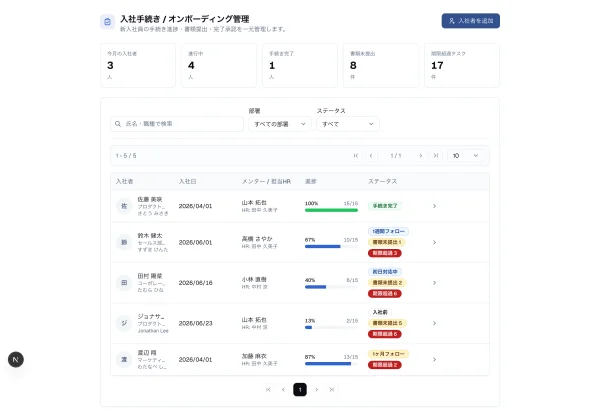The height and width of the screenshot is (420, 600).
Task: Click the ジ avatar for Jonathan Lee
Action: [124, 323]
